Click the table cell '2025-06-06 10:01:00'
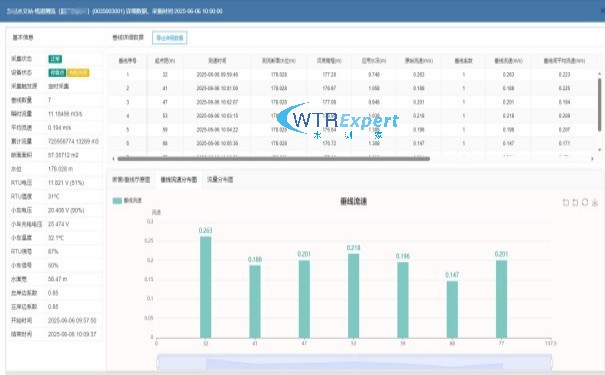This screenshot has width=605, height=375. pyautogui.click(x=217, y=88)
